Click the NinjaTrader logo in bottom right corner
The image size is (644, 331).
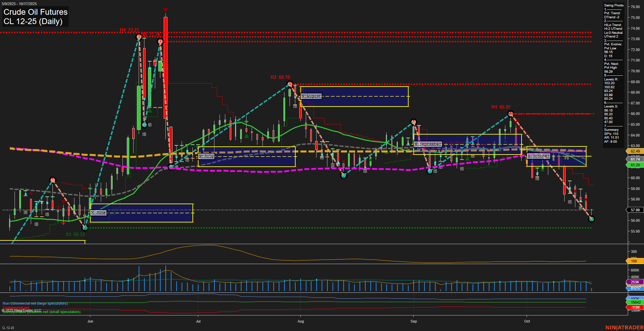pos(624,327)
